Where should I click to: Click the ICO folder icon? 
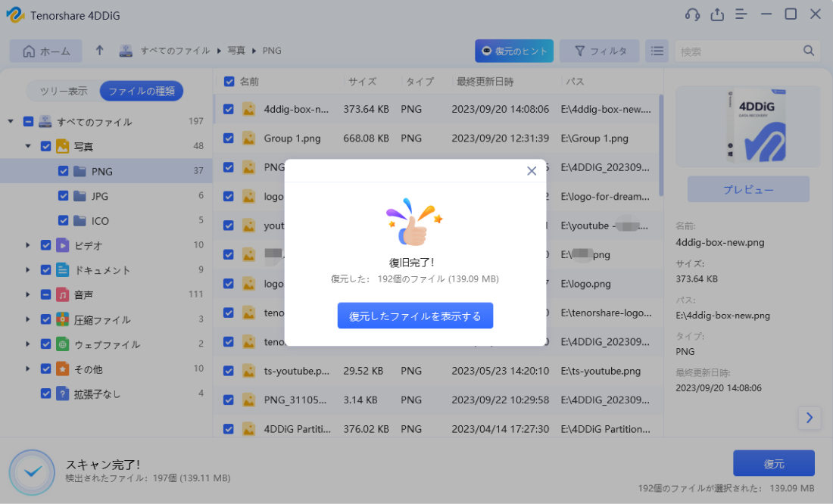(80, 220)
